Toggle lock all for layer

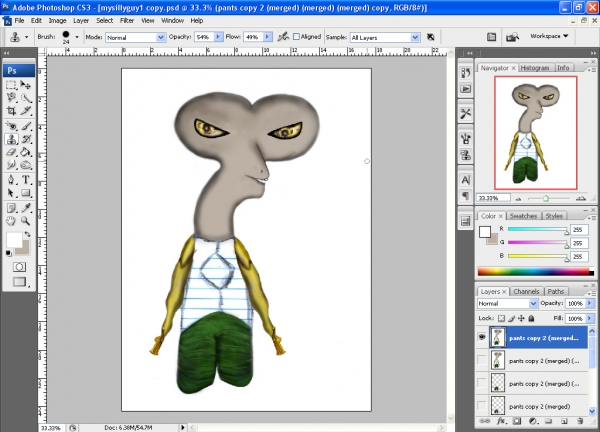(x=531, y=318)
